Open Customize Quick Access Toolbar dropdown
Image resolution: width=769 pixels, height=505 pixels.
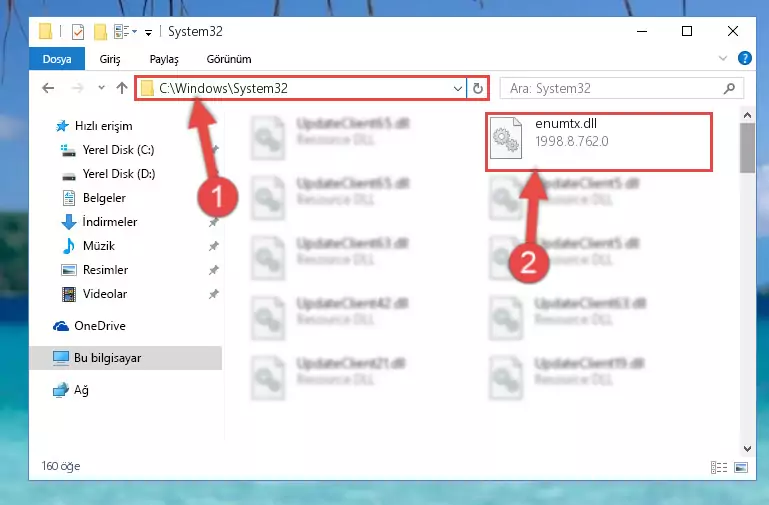[x=148, y=33]
